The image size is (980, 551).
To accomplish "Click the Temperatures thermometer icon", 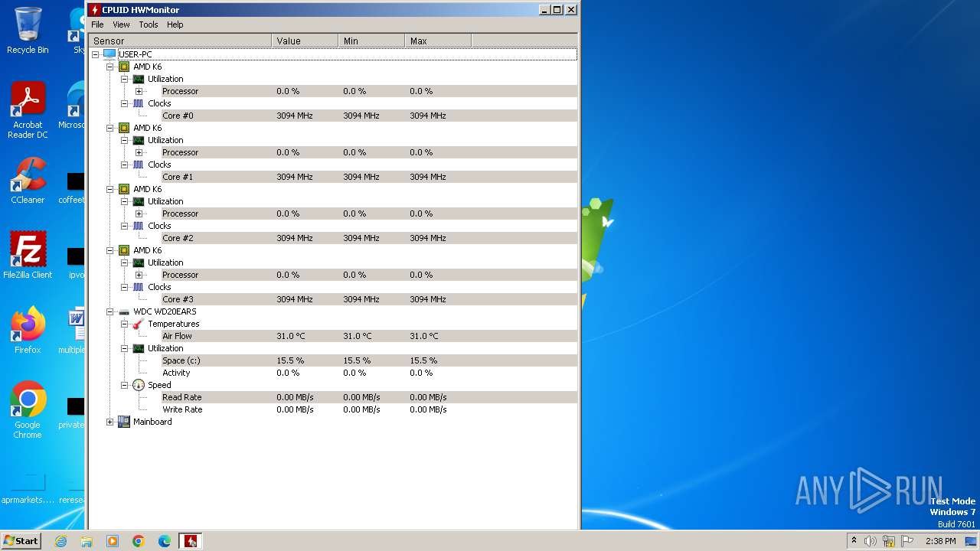I will point(139,324).
